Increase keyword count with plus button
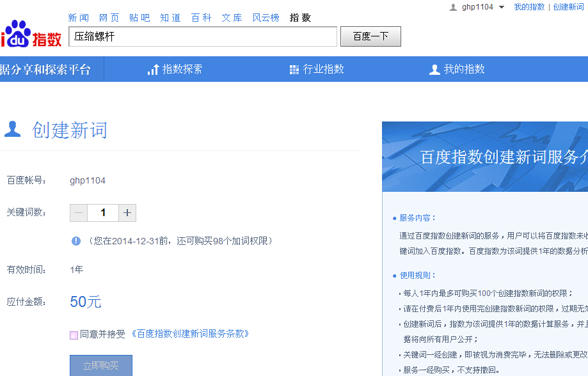588x376 pixels. click(127, 213)
